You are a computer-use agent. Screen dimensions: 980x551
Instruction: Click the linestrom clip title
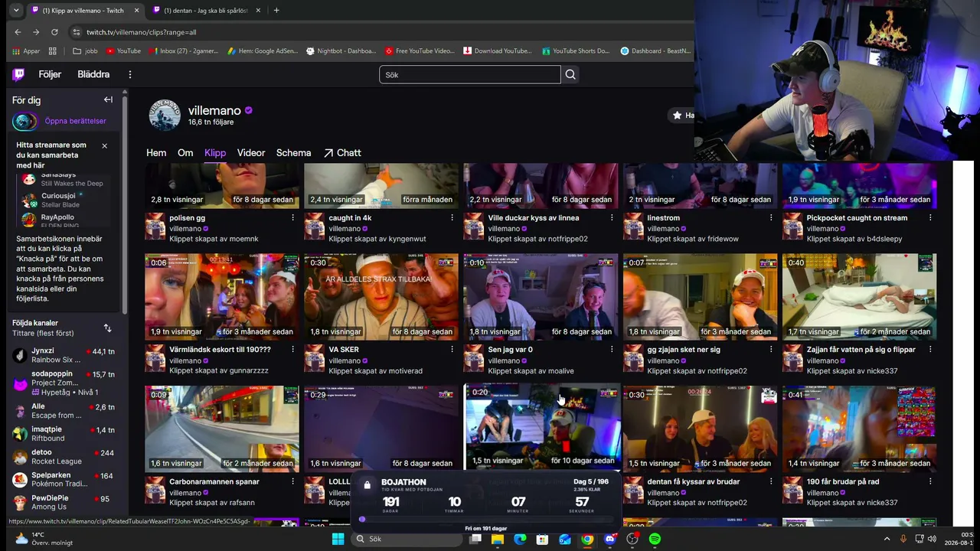(x=664, y=218)
